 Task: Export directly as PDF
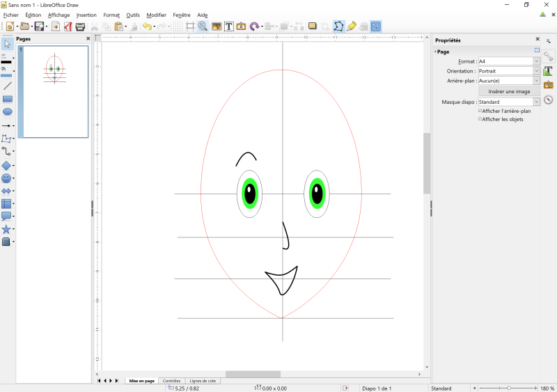68,26
